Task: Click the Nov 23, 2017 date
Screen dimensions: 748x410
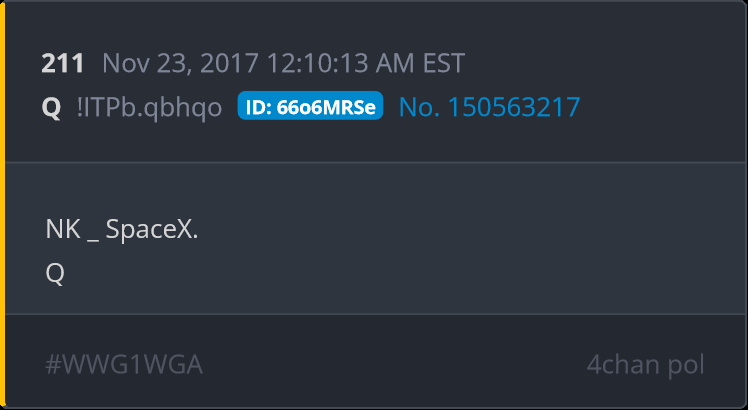Action: click(180, 63)
